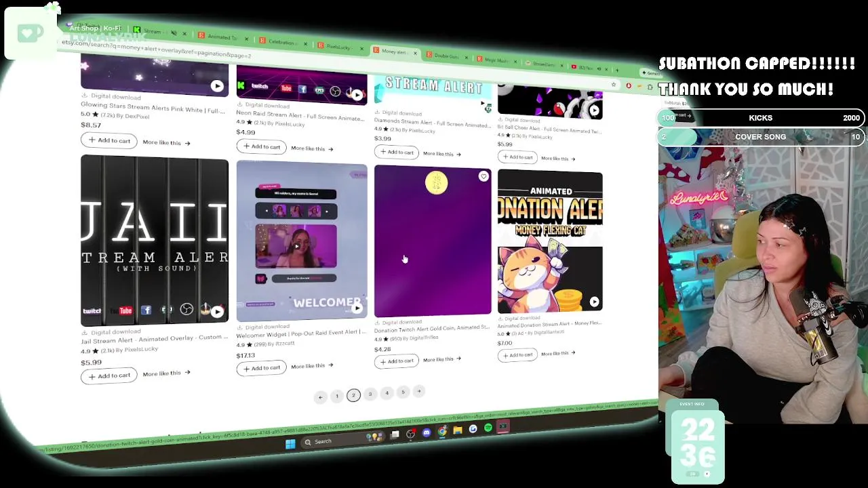Play the Jail Stream Alert video preview

click(x=217, y=312)
